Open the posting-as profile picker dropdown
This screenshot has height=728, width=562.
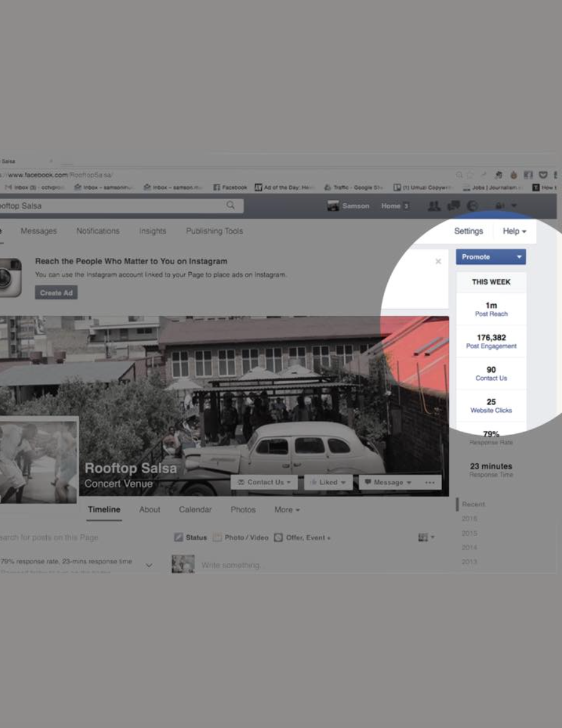click(x=426, y=537)
